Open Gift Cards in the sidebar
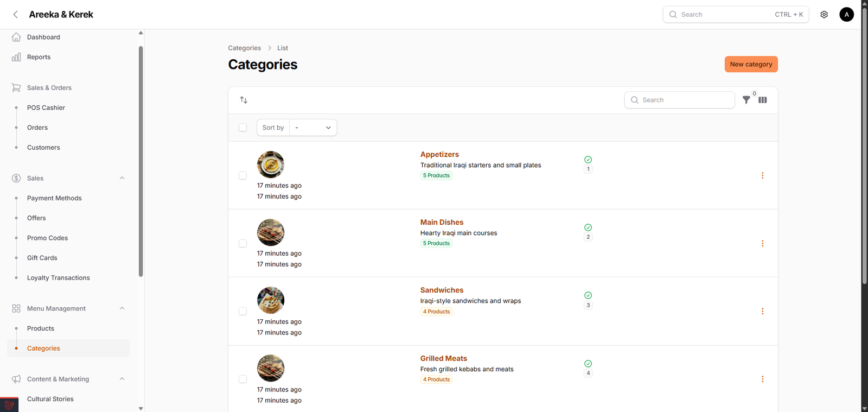 pyautogui.click(x=69, y=258)
